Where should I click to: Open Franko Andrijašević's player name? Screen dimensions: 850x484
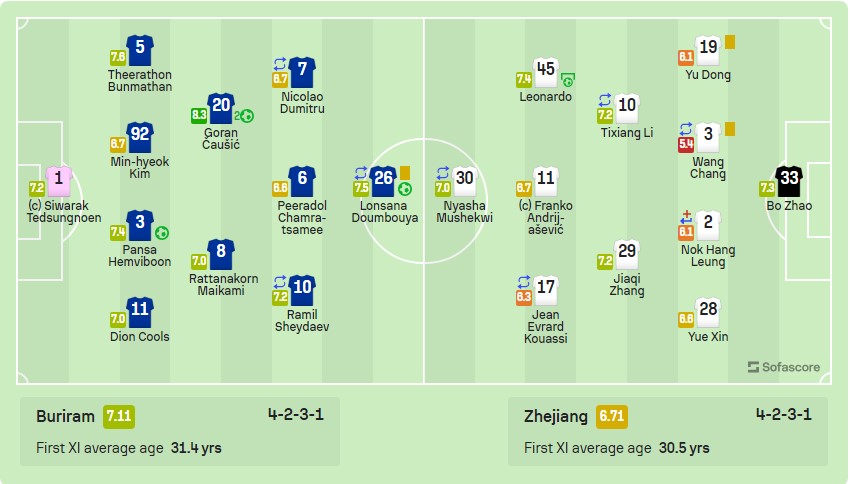pos(545,217)
